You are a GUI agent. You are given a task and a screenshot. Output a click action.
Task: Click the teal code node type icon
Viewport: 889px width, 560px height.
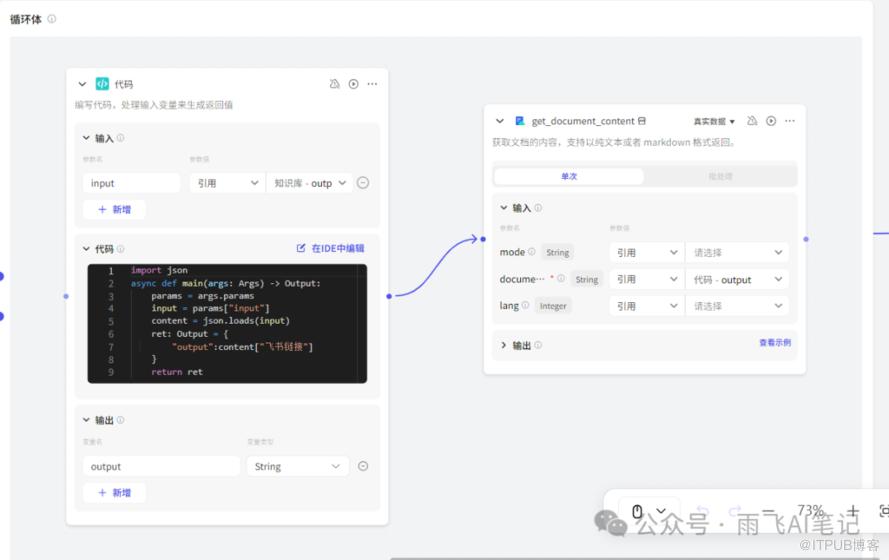tap(102, 84)
